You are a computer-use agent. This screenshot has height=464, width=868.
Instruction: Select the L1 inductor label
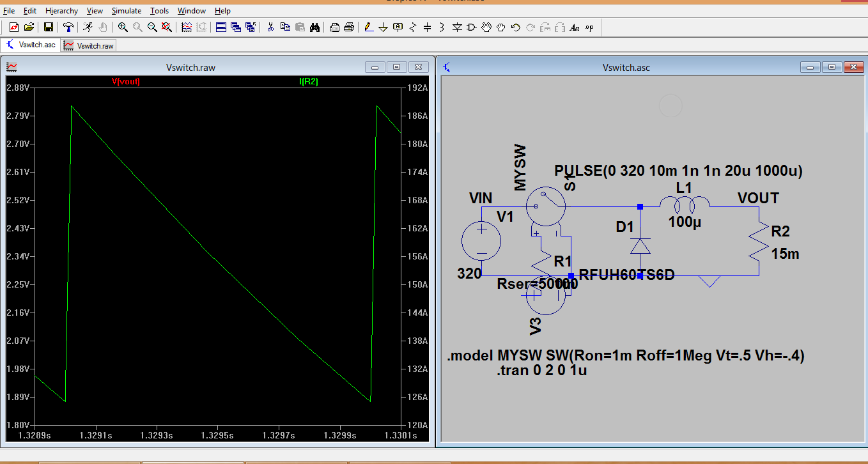tap(684, 188)
